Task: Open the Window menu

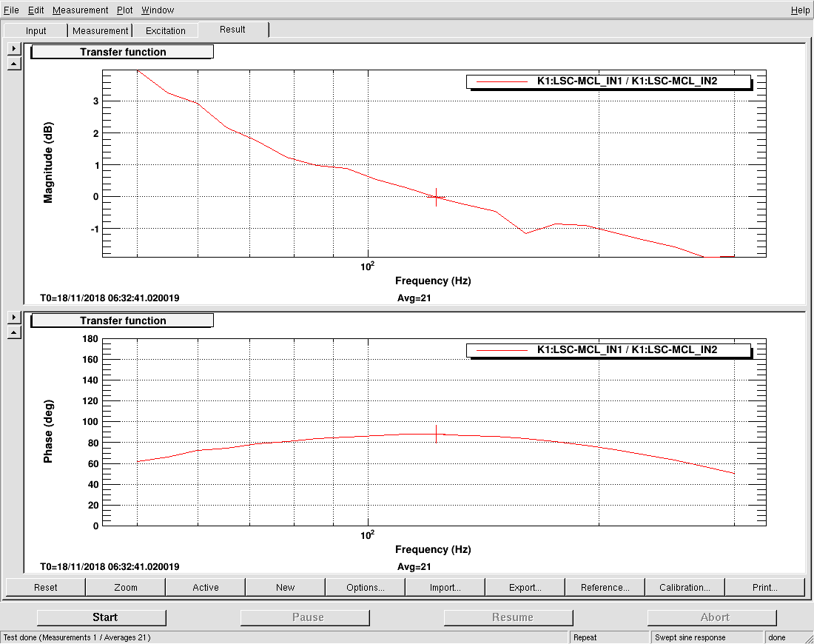Action: [158, 10]
